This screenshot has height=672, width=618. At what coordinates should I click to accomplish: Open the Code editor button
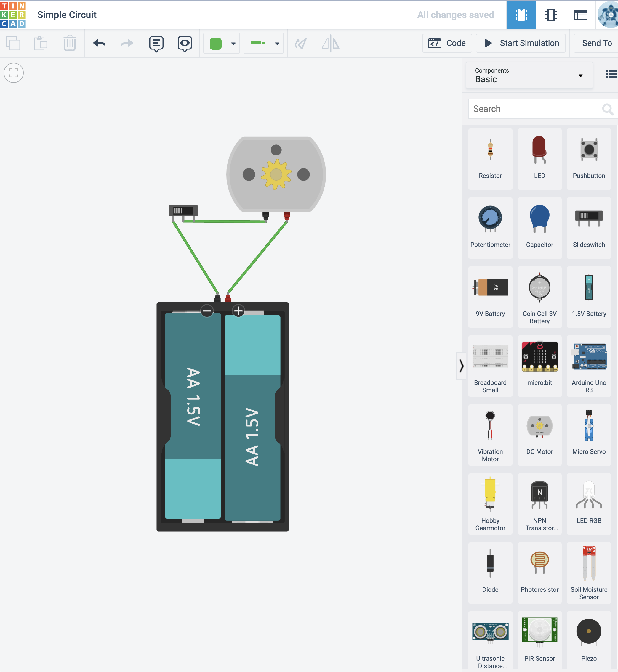447,43
